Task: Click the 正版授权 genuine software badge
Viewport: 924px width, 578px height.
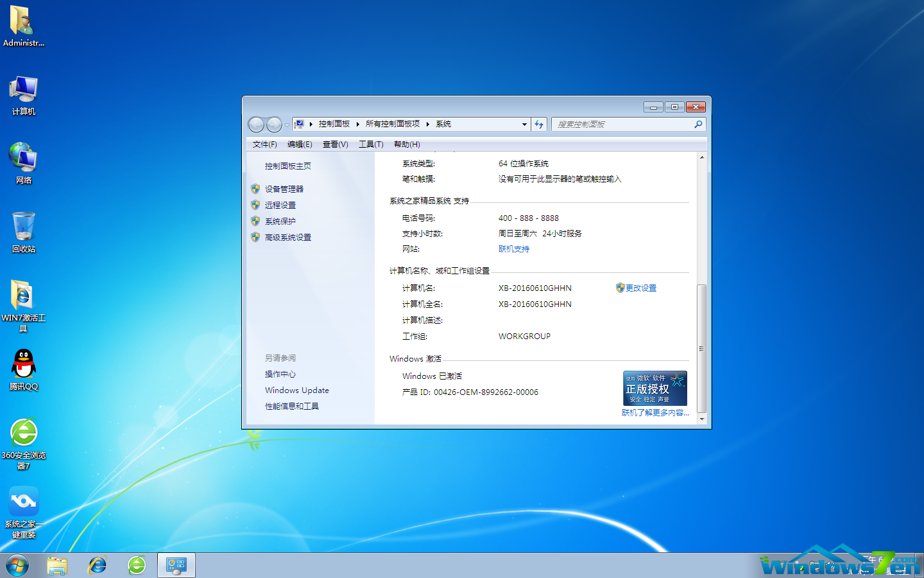Action: tap(654, 388)
